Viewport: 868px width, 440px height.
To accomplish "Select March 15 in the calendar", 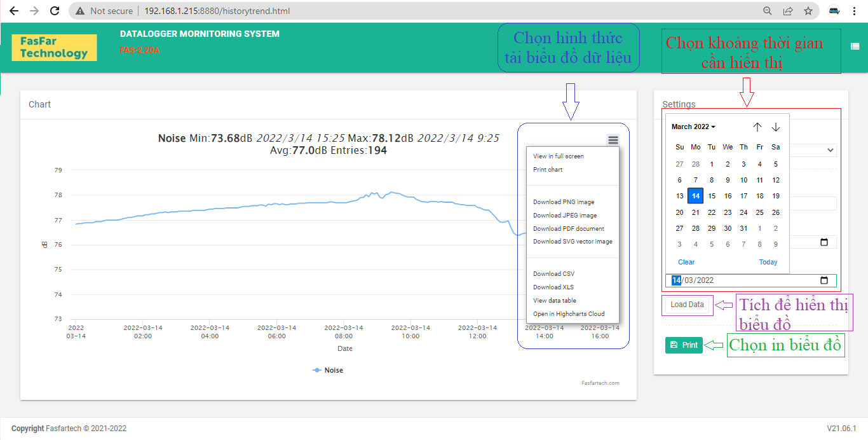I will [712, 196].
